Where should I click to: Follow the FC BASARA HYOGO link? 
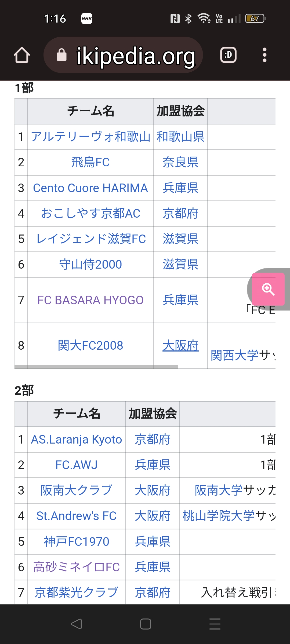(x=90, y=300)
